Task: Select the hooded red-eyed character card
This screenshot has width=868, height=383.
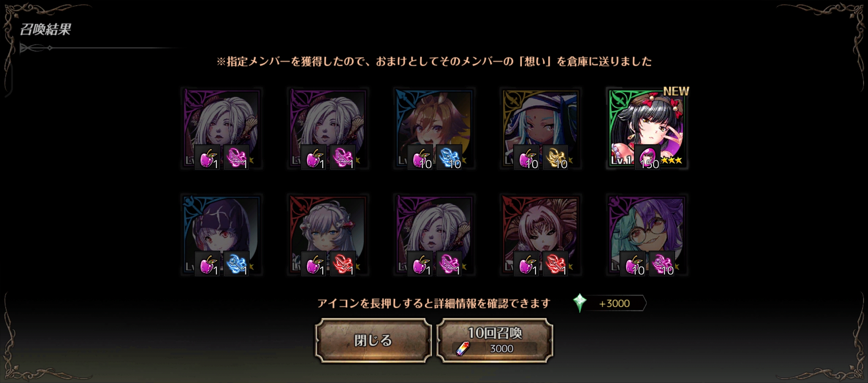Action: [222, 234]
